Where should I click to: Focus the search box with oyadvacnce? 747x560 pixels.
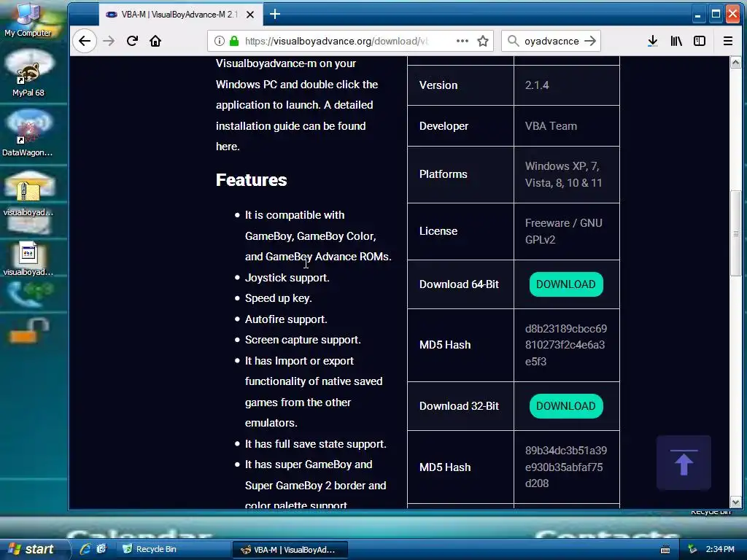point(551,41)
